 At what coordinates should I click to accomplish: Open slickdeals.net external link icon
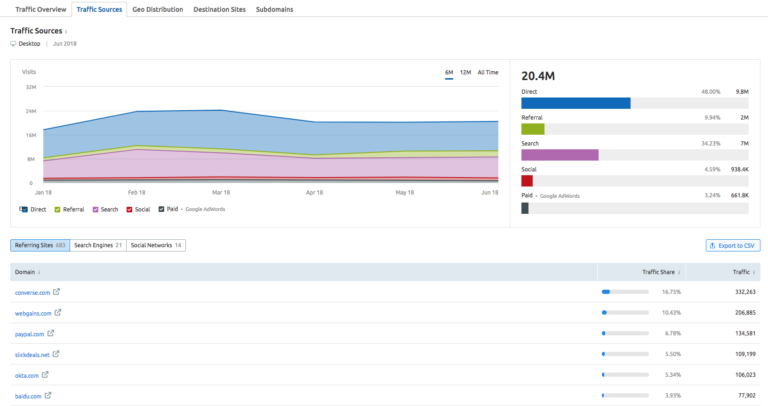pyautogui.click(x=56, y=354)
